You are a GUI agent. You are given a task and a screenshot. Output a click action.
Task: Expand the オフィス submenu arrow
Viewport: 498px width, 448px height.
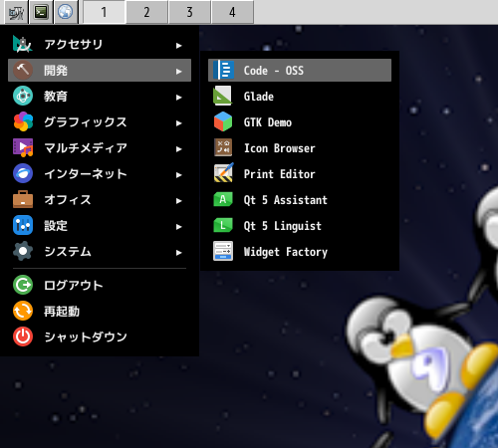coord(179,201)
